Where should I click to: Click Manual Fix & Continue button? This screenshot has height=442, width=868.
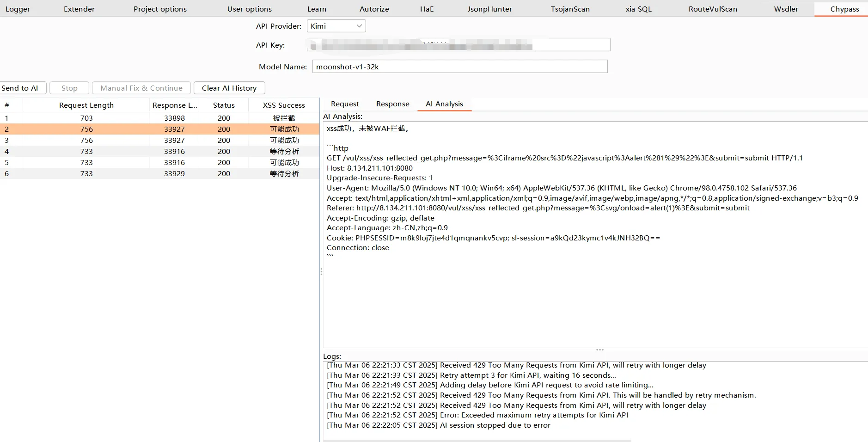click(141, 88)
